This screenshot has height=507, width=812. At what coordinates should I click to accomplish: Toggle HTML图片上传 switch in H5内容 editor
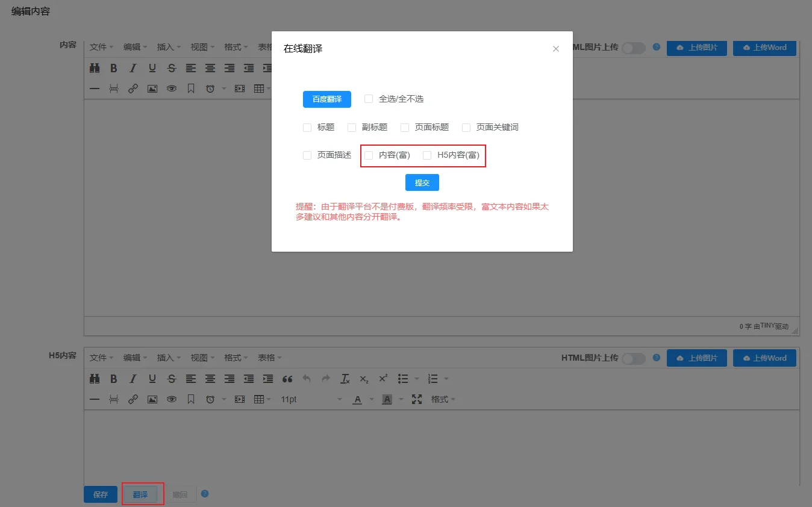tap(633, 358)
